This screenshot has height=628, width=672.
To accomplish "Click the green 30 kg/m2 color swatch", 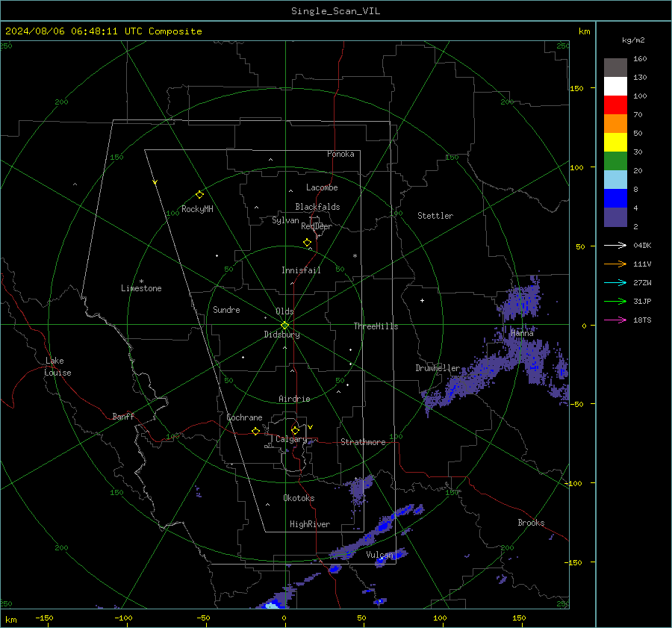I will [x=615, y=161].
